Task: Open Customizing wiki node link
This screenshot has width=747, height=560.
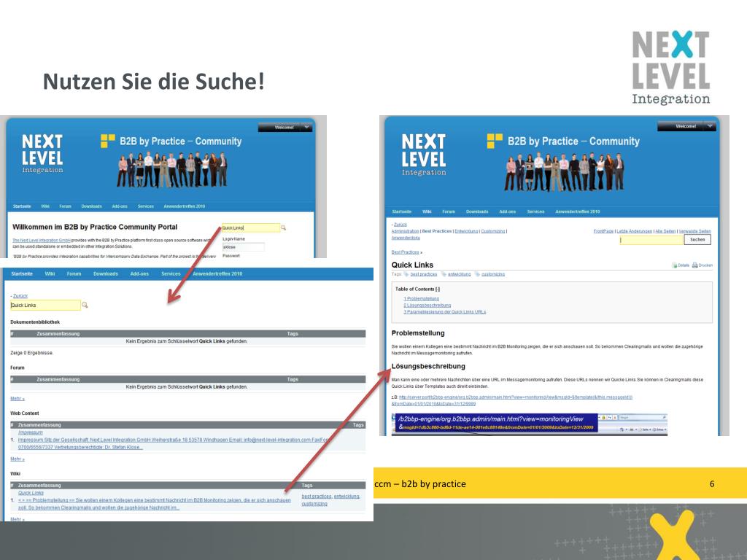Action: 492,231
